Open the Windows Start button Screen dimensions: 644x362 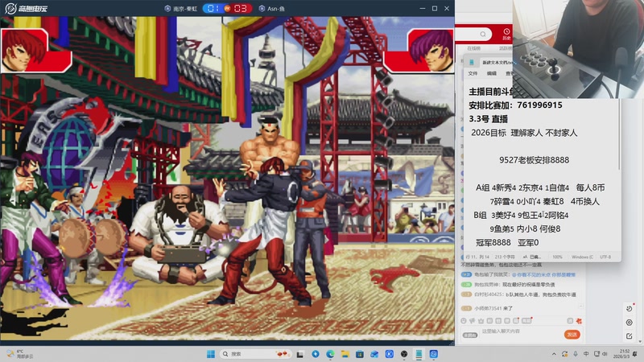(x=211, y=354)
